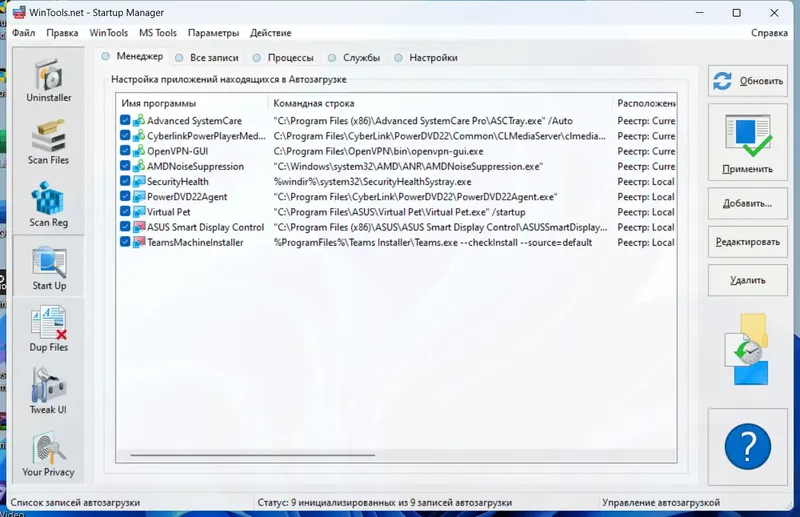Uncheck CyberlinkPowerPlayerMed startup entry
Viewport: 800px width, 517px height.
125,135
